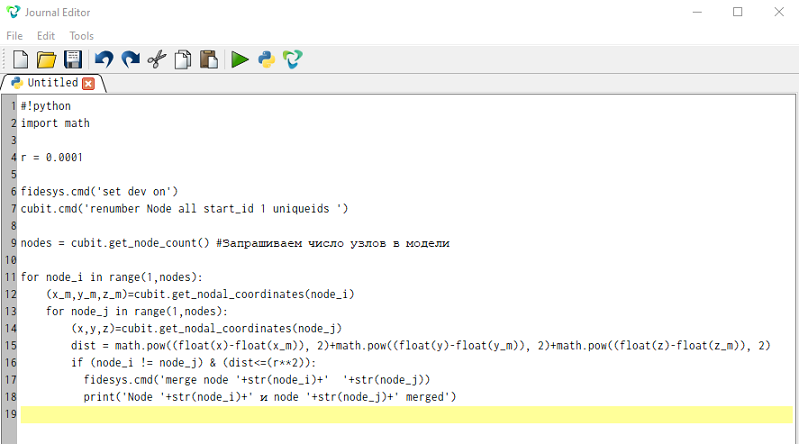Maximize the Journal Editor window

click(737, 12)
